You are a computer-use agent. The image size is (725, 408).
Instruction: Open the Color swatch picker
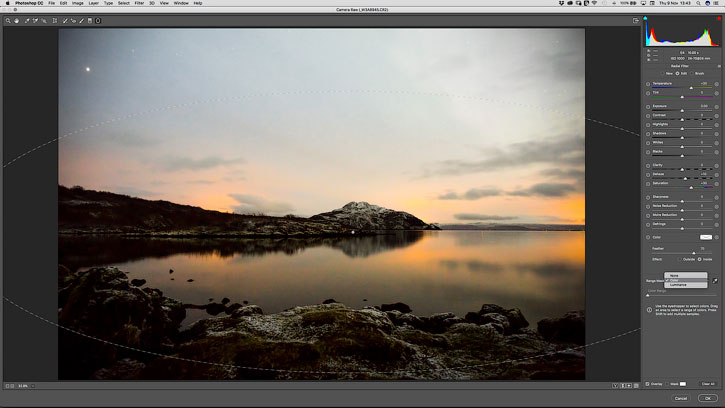tap(706, 237)
